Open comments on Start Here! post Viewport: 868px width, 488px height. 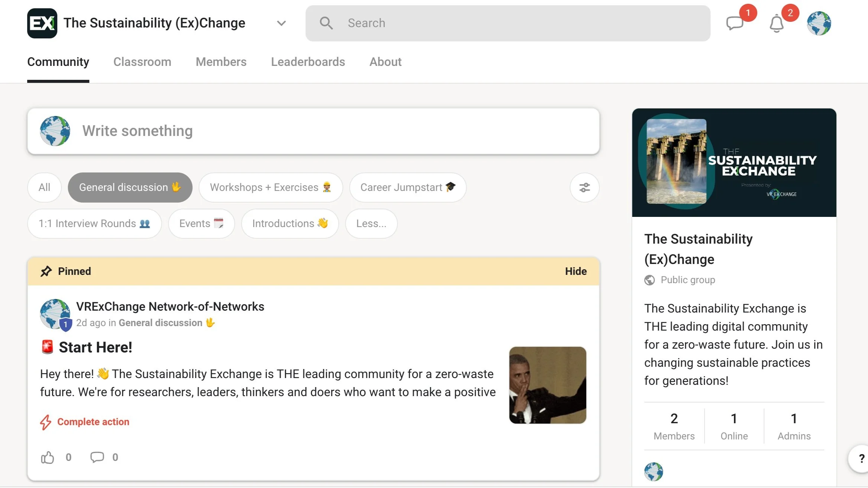pos(97,457)
